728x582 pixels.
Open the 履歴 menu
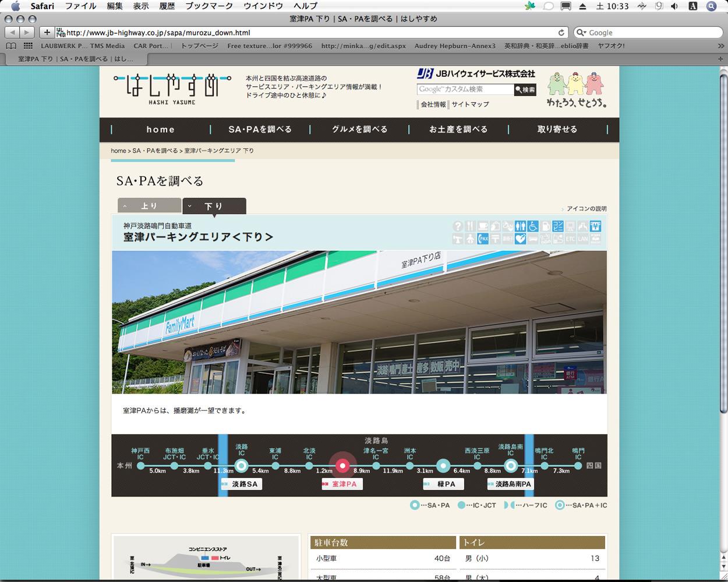(x=167, y=6)
